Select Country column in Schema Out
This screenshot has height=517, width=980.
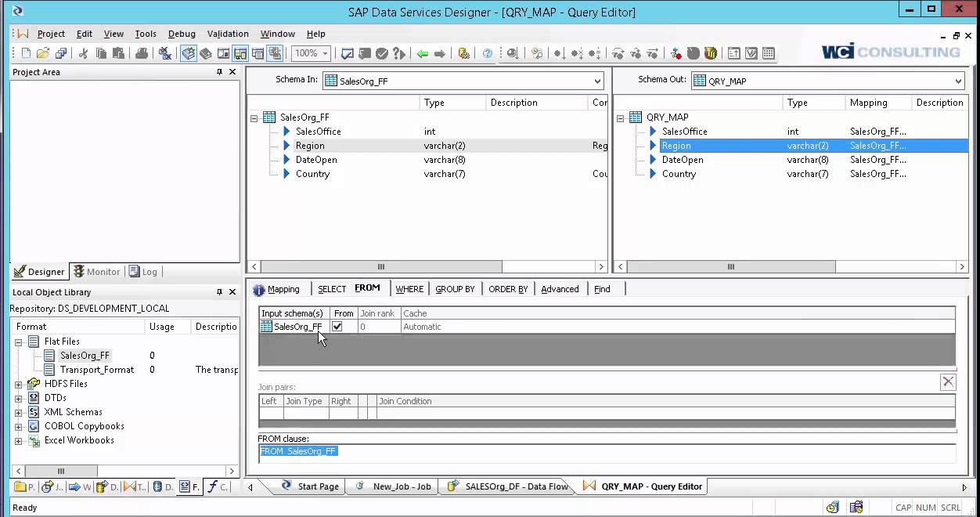(x=679, y=174)
